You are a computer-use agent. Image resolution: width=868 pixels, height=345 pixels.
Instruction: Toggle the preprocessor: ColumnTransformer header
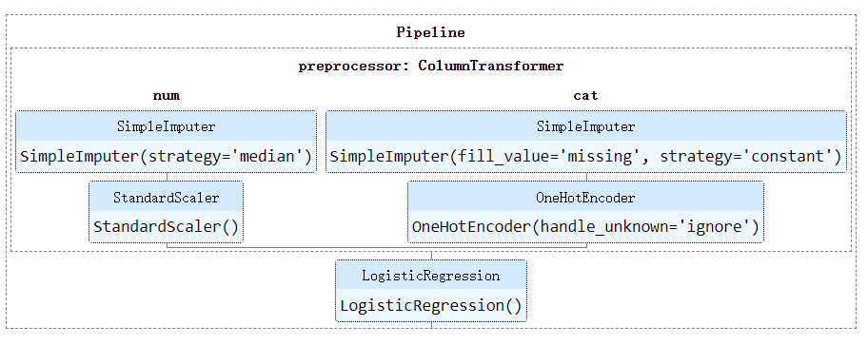[431, 67]
